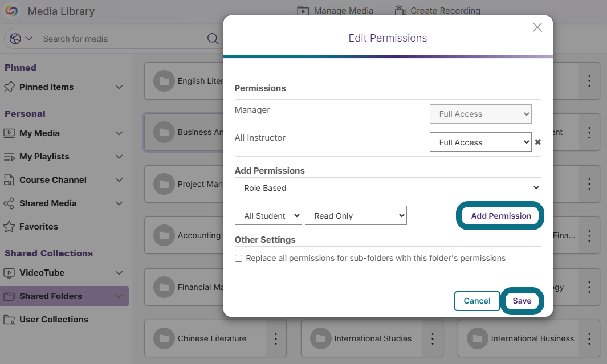The width and height of the screenshot is (607, 364).
Task: Click the International Studies folder icon
Action: [x=321, y=338]
